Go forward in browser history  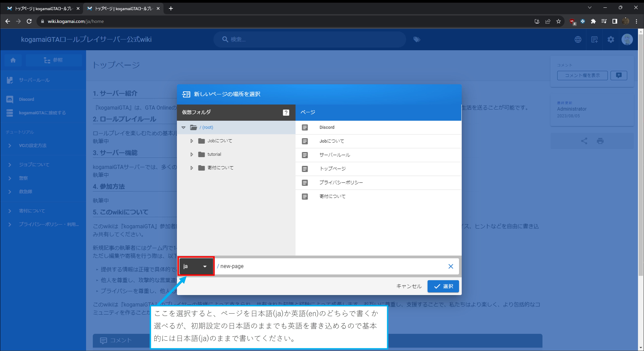click(18, 21)
